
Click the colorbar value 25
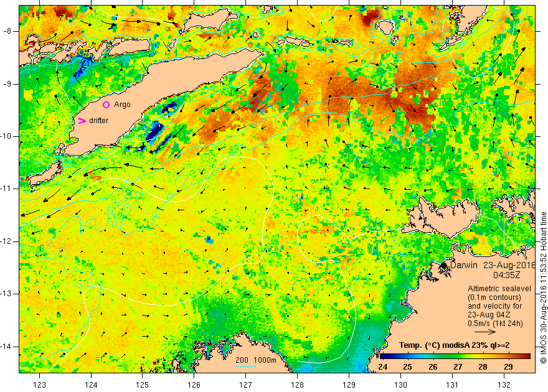point(407,367)
